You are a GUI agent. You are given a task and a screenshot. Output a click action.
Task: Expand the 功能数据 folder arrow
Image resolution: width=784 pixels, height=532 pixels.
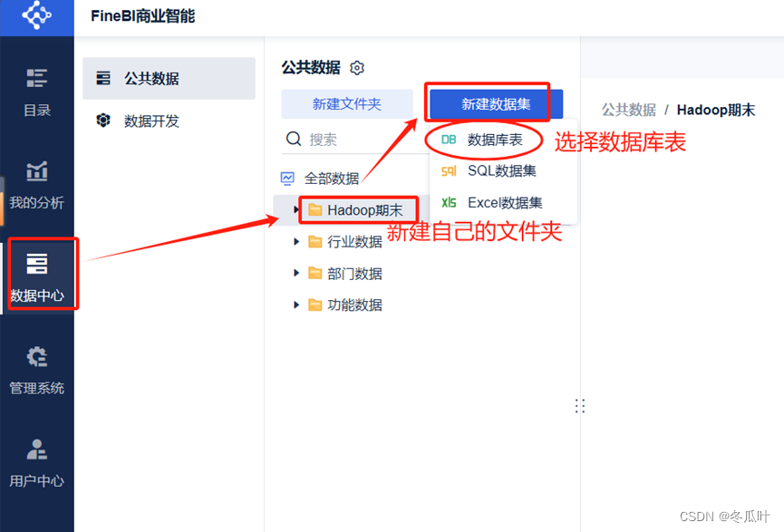tap(296, 305)
